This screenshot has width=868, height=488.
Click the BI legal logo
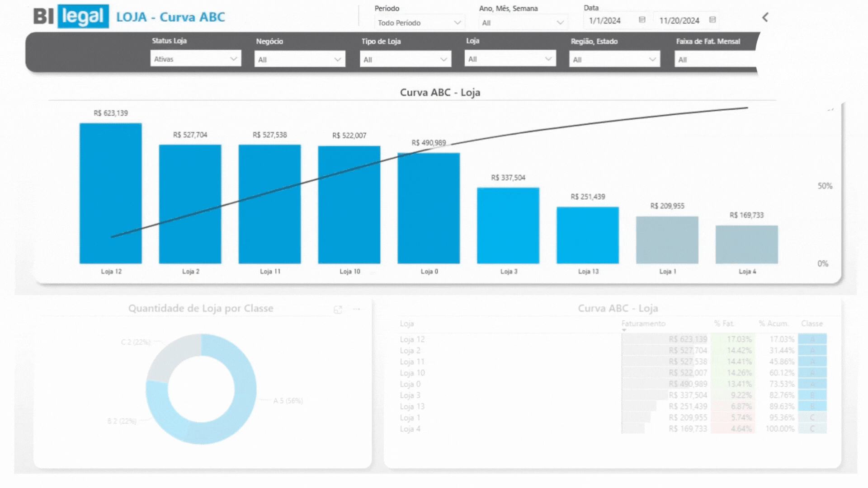(x=71, y=17)
